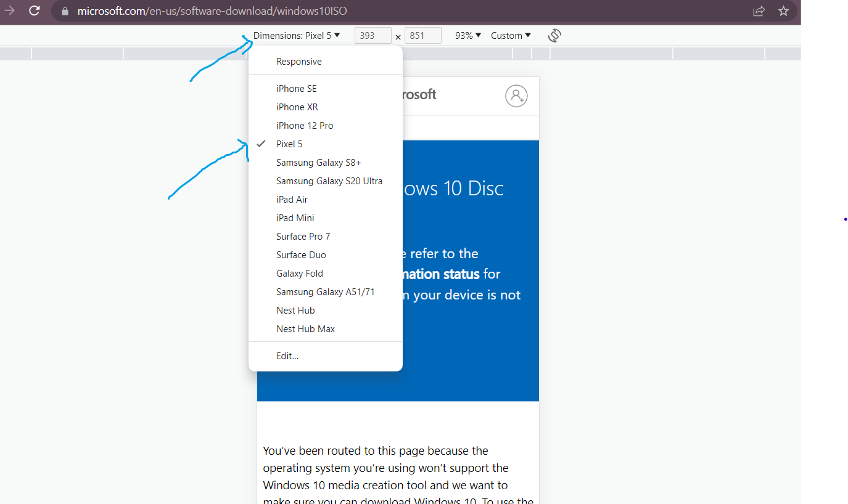
Task: Select Surface Duo device
Action: click(326, 255)
